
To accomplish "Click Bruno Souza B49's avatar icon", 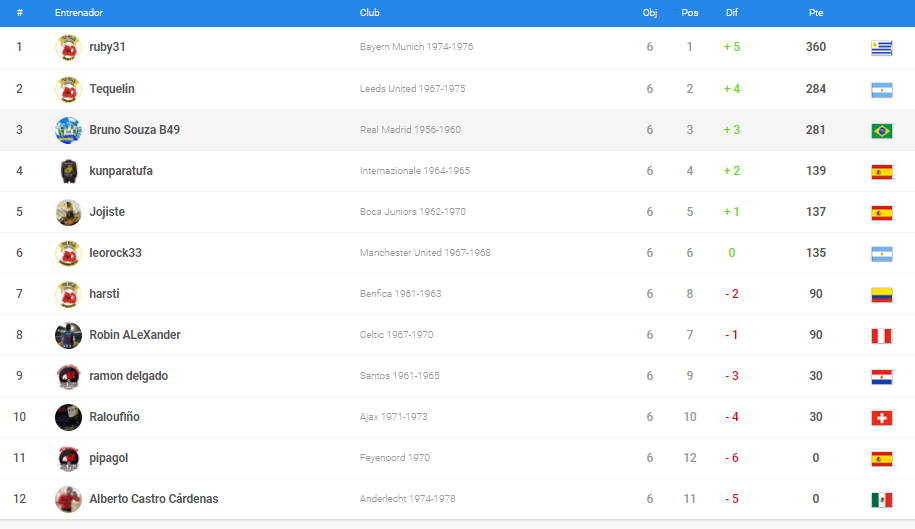I will pos(68,130).
